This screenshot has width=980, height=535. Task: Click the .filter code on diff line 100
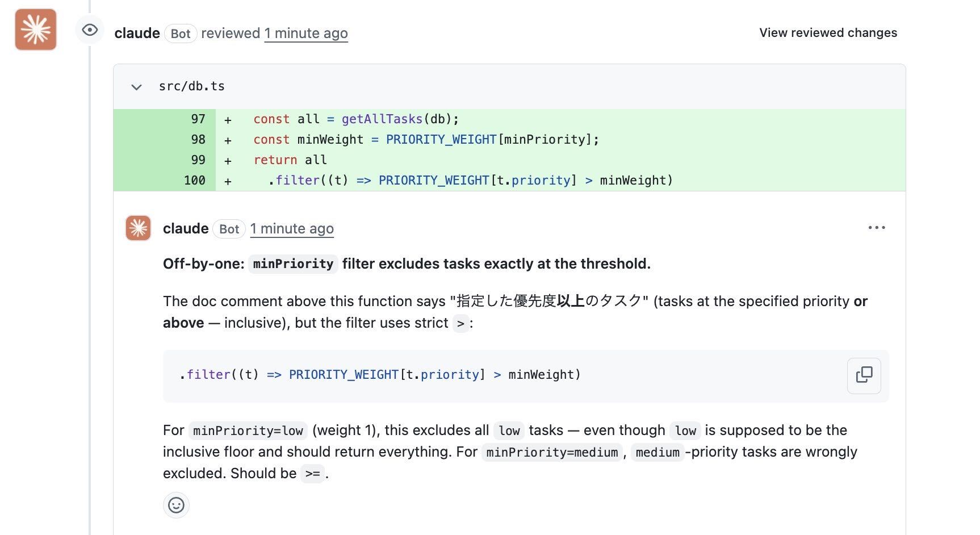coord(471,181)
